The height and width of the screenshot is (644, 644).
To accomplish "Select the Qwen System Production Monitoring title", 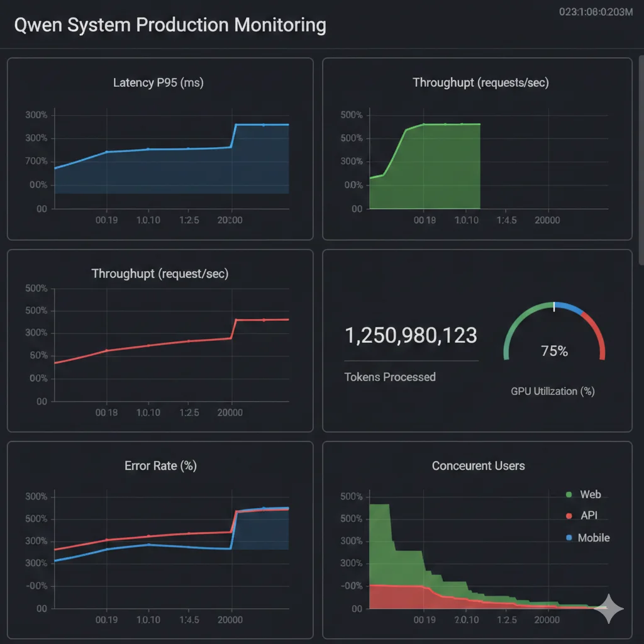I will click(169, 25).
